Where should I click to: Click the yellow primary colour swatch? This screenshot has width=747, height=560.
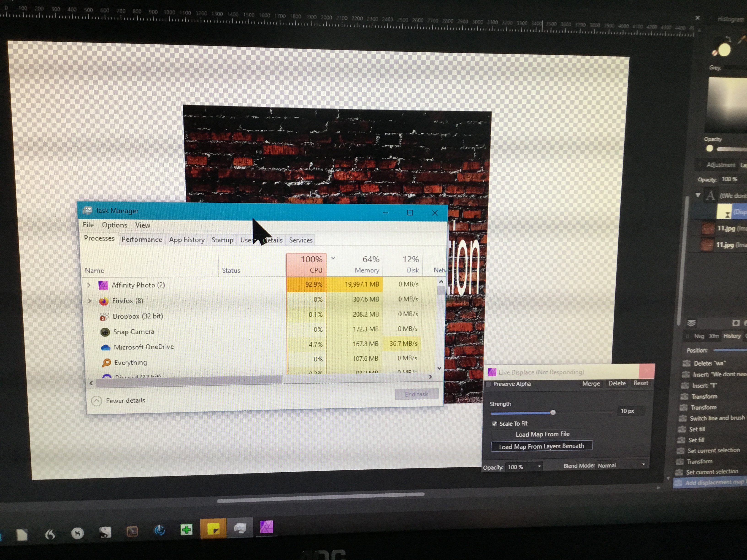724,50
